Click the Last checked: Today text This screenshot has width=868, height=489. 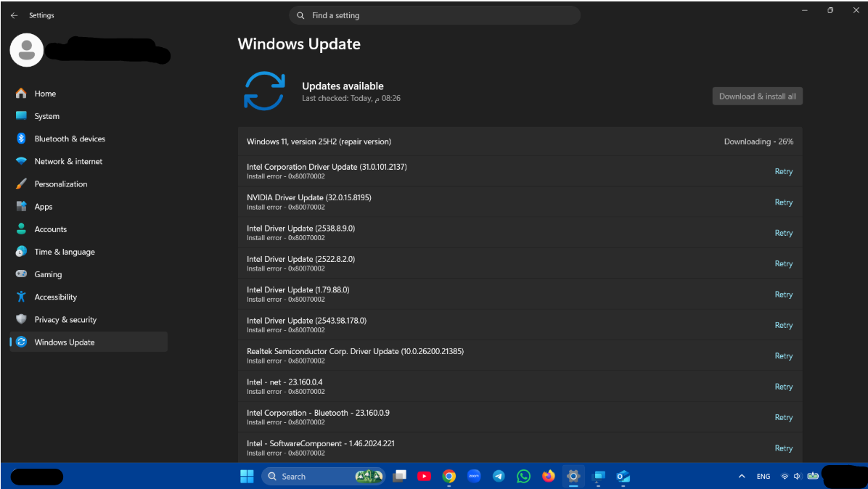(351, 99)
